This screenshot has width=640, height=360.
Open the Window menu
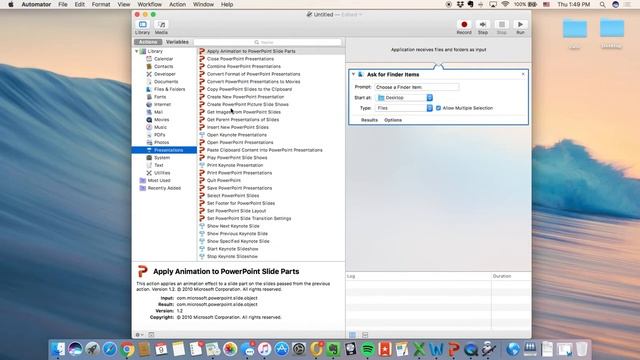coord(203,4)
